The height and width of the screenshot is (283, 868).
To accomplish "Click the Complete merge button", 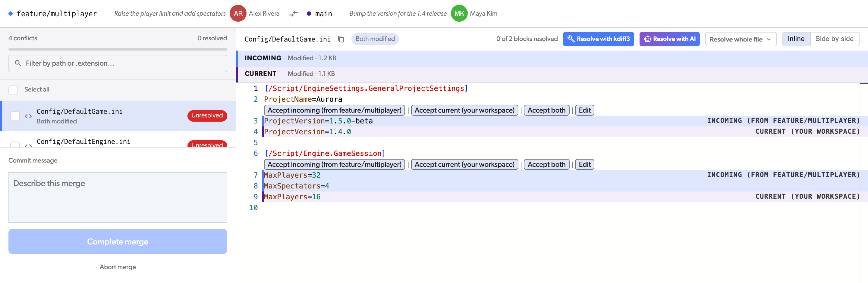I will click(118, 241).
